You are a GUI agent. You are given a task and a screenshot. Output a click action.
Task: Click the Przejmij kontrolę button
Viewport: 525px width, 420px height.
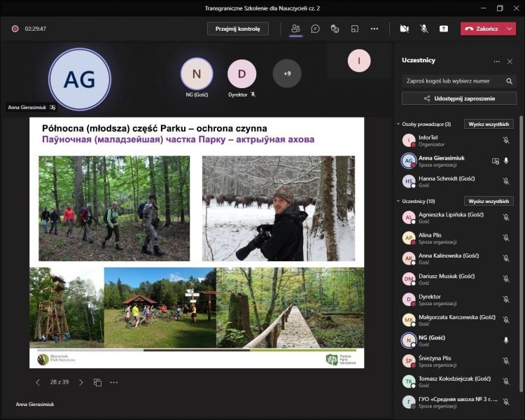point(237,29)
